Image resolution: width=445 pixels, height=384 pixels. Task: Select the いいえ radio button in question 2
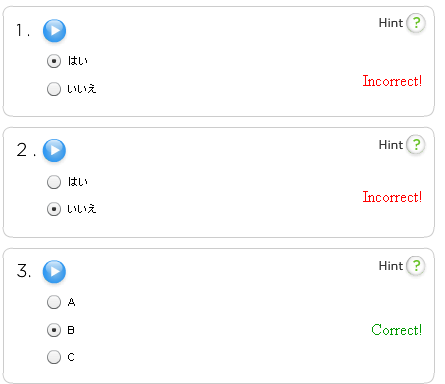(54, 209)
